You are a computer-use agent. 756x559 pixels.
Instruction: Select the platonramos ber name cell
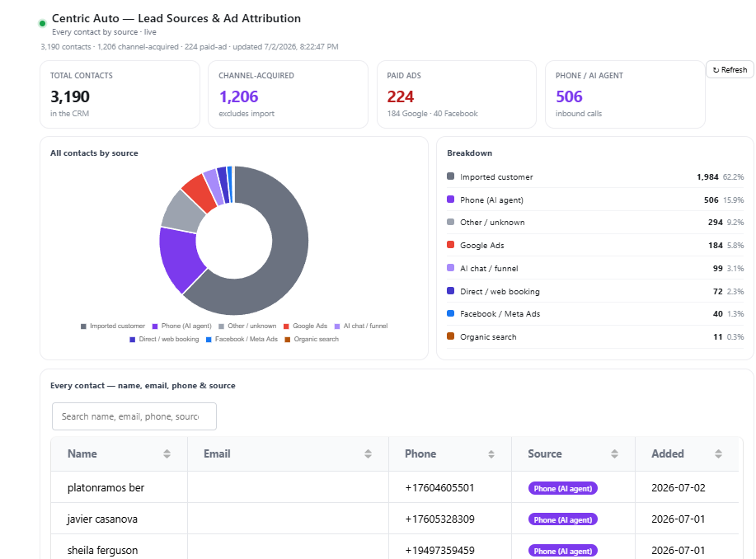coord(119,487)
